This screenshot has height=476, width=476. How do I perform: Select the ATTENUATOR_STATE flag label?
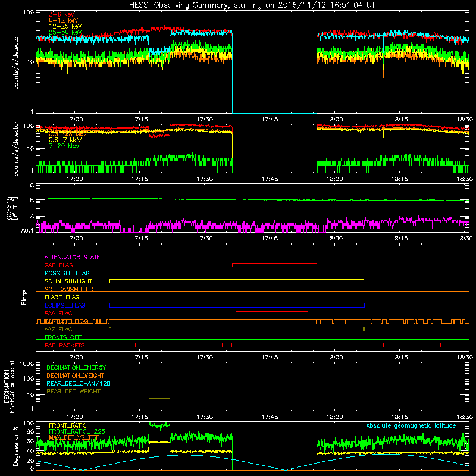(x=72, y=257)
